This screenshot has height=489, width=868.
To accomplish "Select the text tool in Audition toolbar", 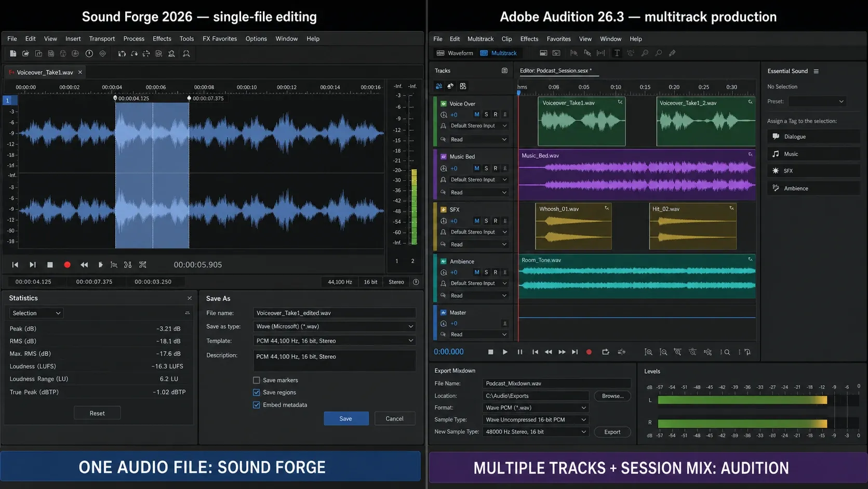I will click(x=617, y=53).
